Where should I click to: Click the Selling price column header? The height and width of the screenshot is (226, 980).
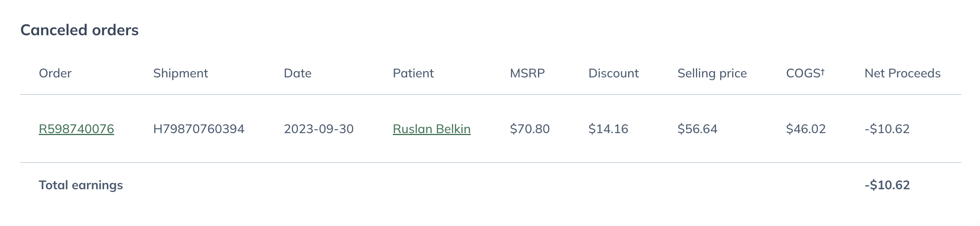pyautogui.click(x=712, y=73)
